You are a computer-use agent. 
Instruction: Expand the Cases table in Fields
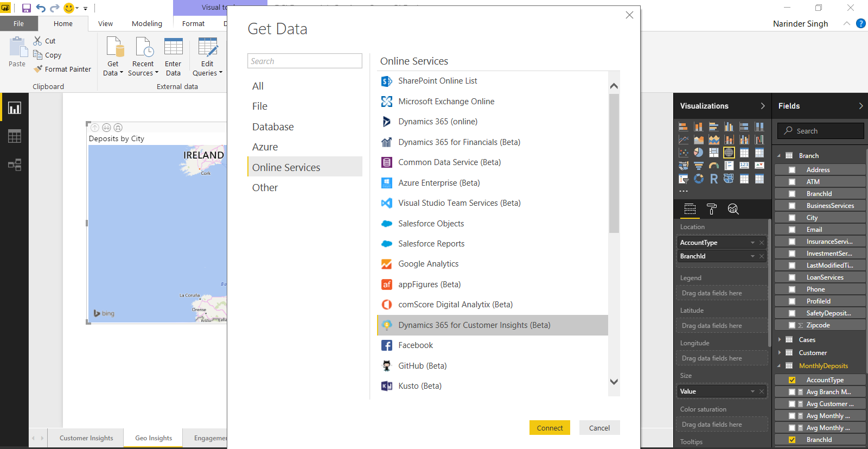click(780, 340)
